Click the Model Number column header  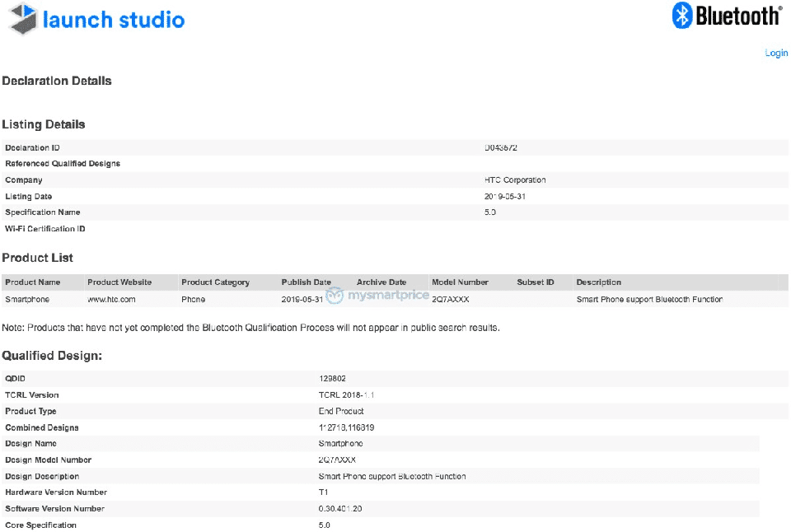click(460, 282)
